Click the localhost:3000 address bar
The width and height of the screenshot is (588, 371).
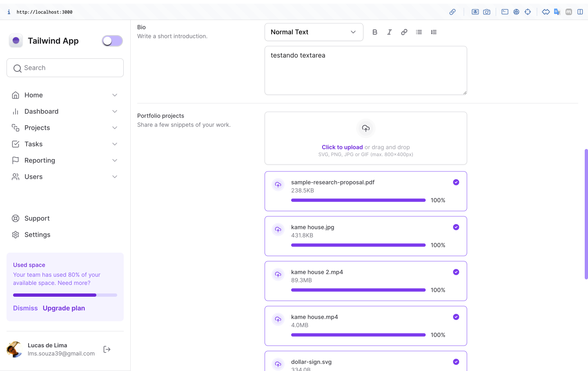click(45, 12)
